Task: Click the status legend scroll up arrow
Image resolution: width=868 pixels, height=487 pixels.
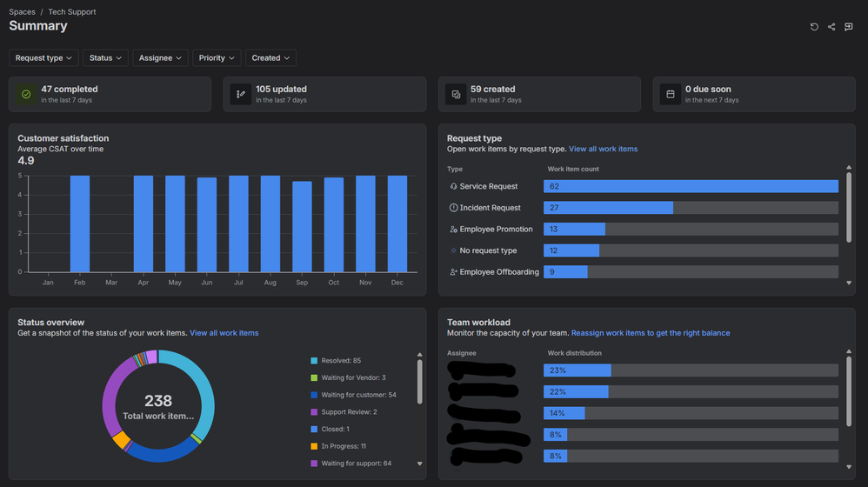Action: coord(419,355)
